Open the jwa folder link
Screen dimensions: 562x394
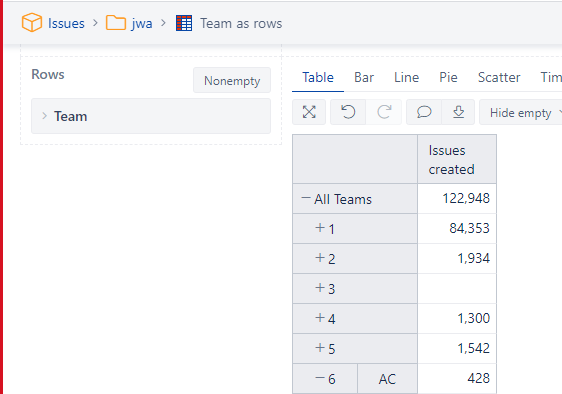[142, 24]
